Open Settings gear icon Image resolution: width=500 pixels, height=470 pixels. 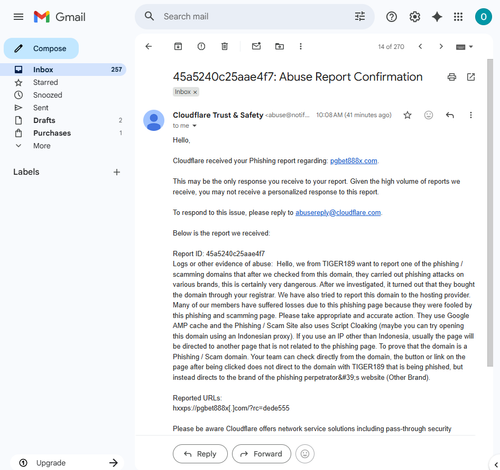coord(414,17)
